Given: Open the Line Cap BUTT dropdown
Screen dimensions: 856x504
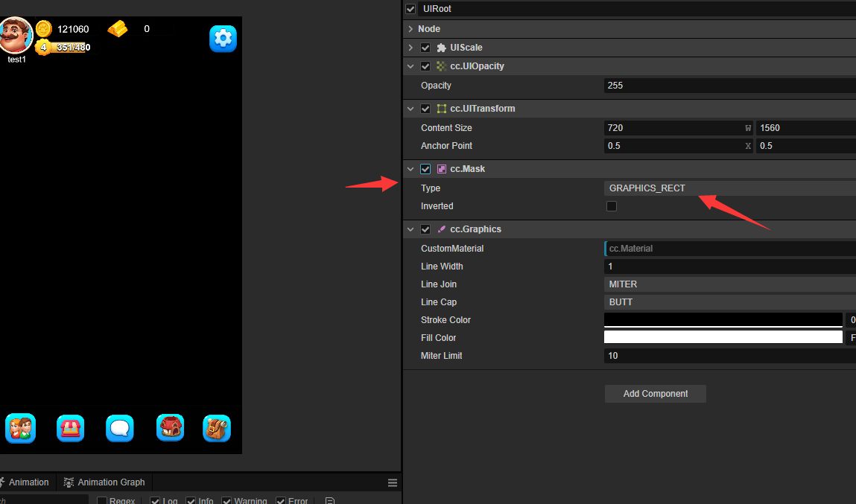Looking at the screenshot, I should 730,302.
